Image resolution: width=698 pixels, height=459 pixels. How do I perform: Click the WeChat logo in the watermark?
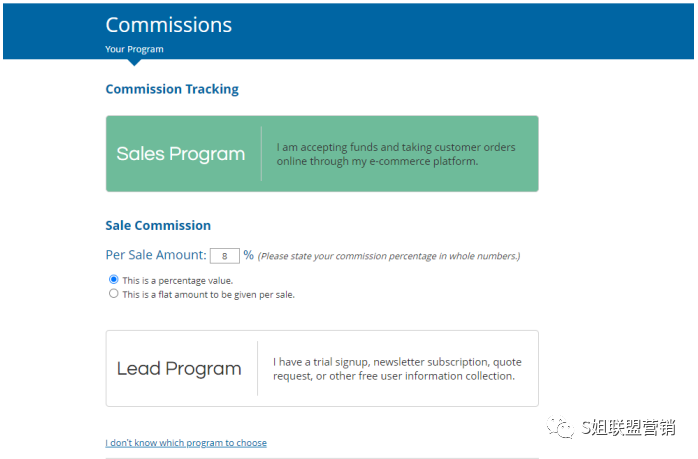[x=558, y=427]
